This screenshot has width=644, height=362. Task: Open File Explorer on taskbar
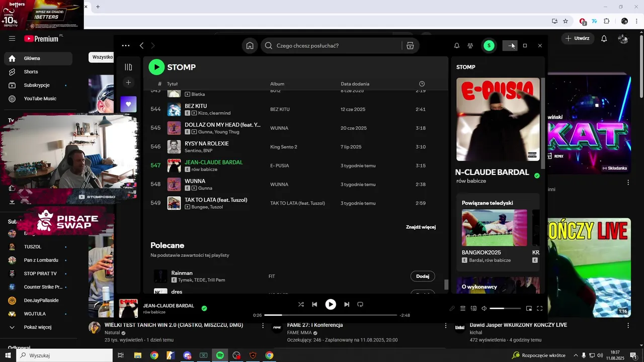pyautogui.click(x=137, y=355)
